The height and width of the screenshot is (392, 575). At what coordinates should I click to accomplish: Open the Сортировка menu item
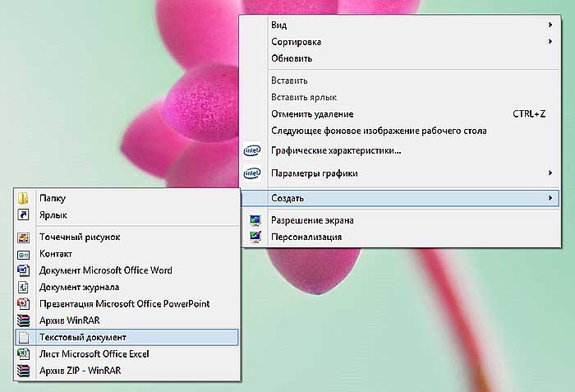pyautogui.click(x=401, y=42)
